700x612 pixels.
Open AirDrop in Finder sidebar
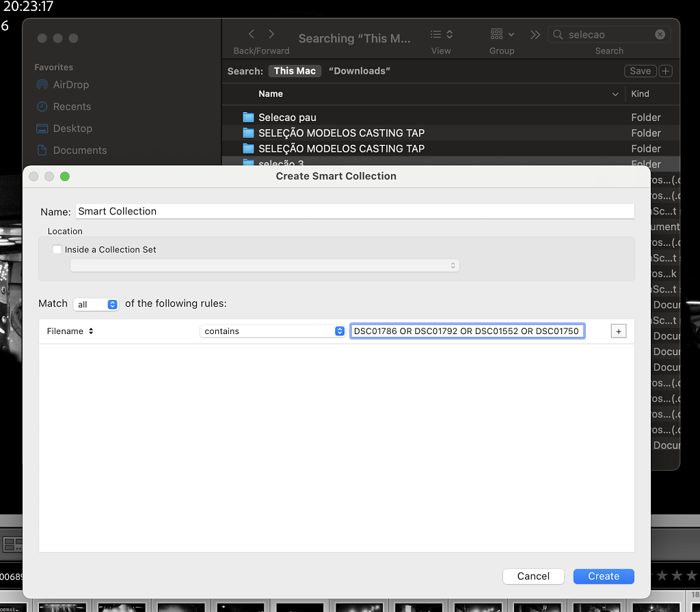tap(71, 85)
